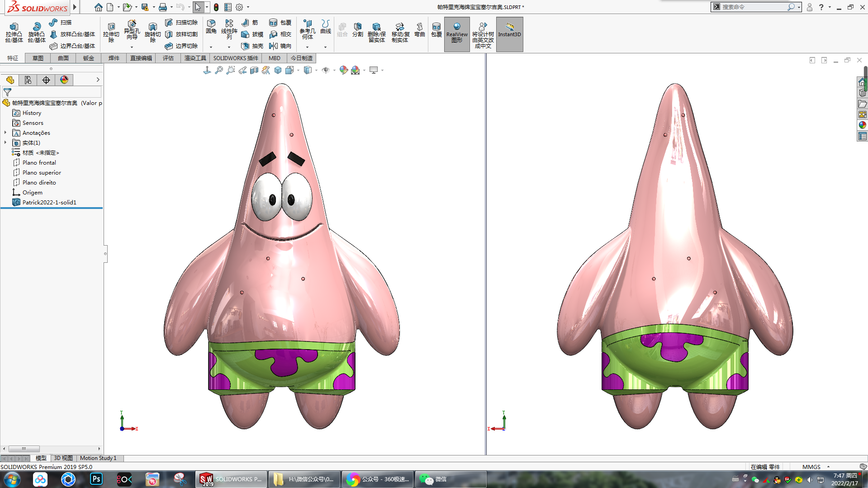Expand the Anotações tree node
Image resolution: width=868 pixels, height=488 pixels.
5,133
